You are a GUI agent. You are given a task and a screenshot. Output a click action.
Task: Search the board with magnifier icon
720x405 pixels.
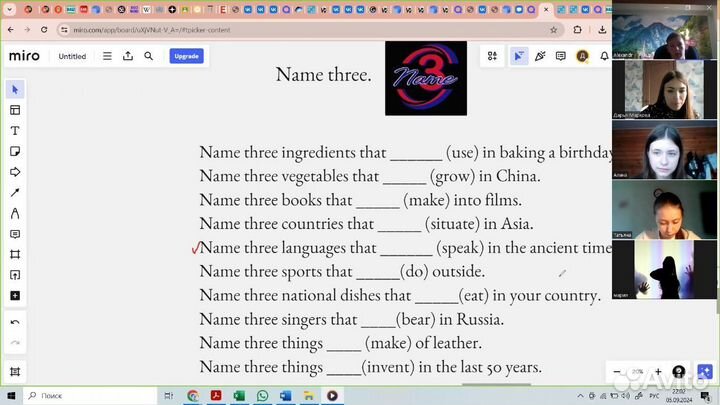[149, 56]
